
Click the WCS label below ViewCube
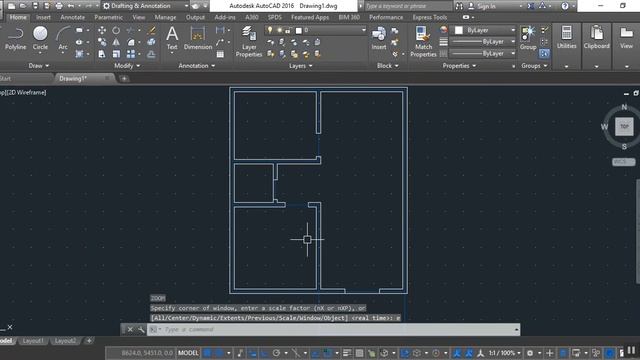tap(624, 162)
